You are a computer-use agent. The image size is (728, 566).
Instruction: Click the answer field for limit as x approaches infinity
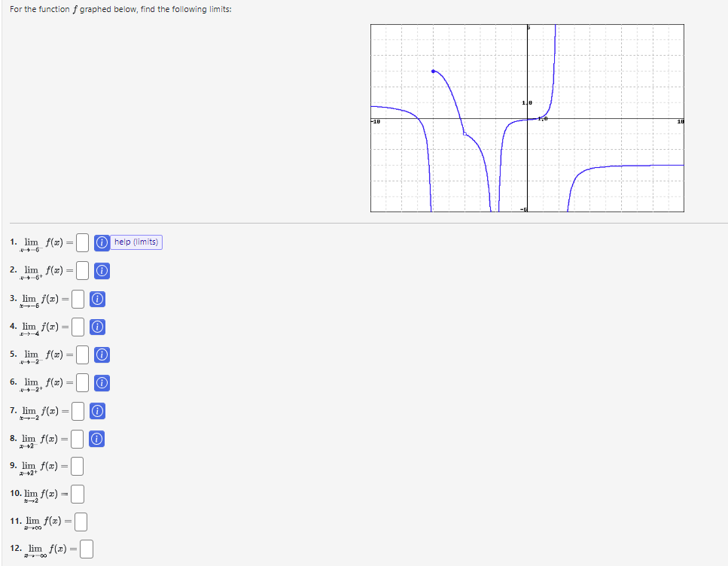point(80,521)
